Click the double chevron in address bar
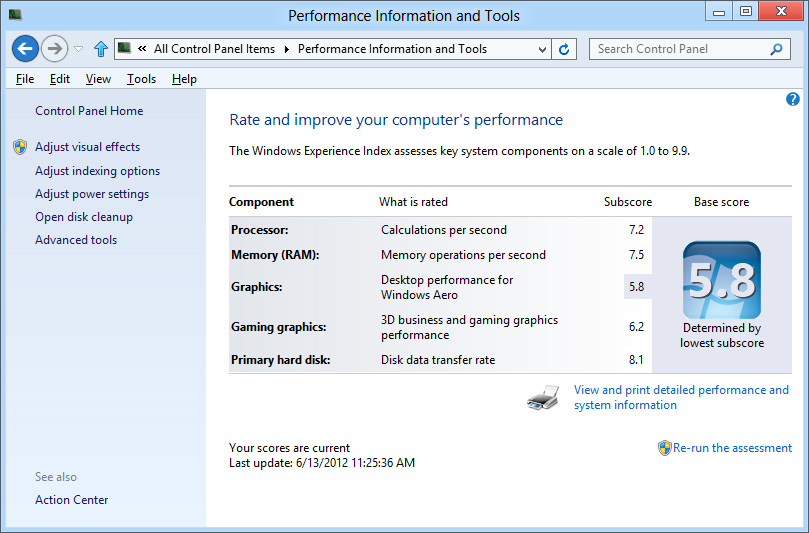Viewport: 809px width, 533px height. click(142, 49)
